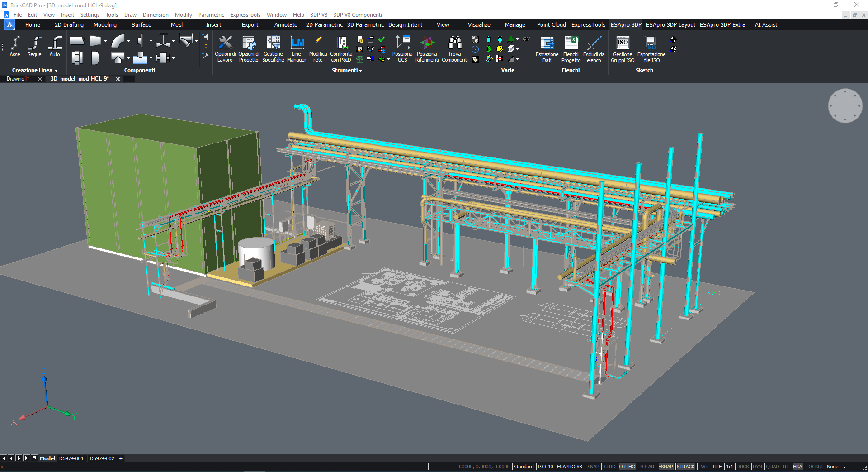Select the Asse line creation tool

(x=15, y=43)
